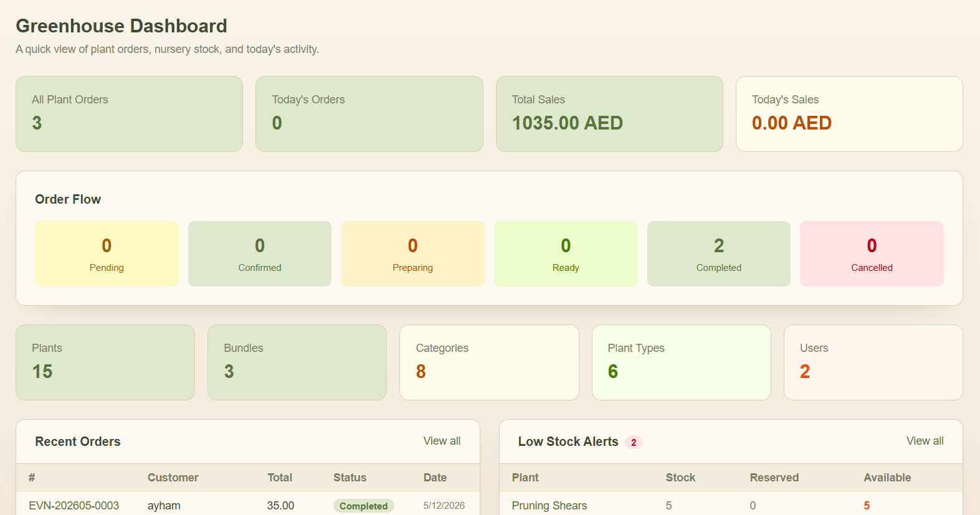Screen dimensions: 980x515
Task: Click the Available column header
Action: pos(887,478)
